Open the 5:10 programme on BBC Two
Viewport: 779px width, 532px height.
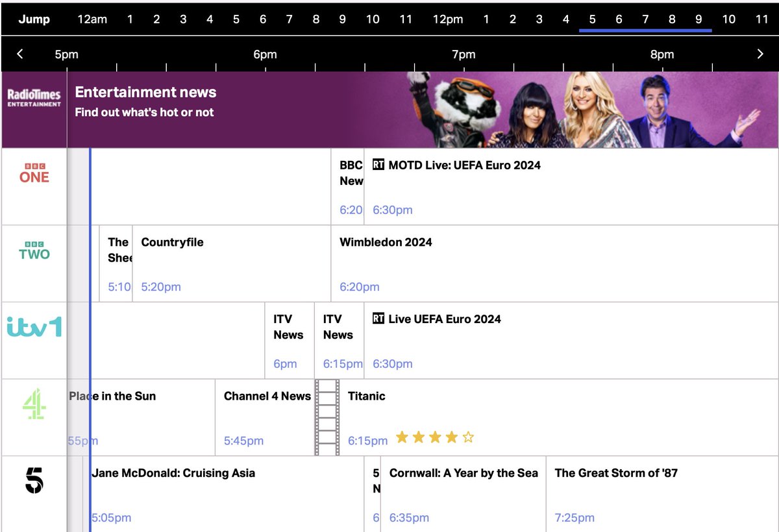coord(116,263)
